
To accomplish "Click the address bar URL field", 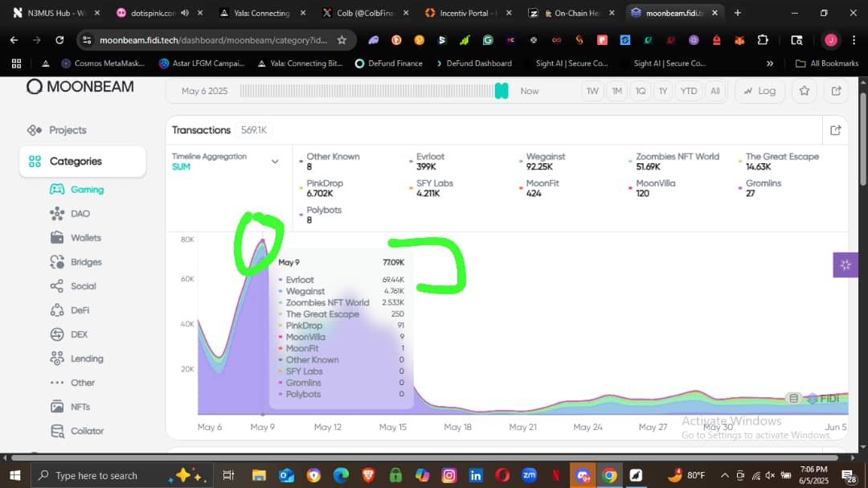I will (x=213, y=40).
